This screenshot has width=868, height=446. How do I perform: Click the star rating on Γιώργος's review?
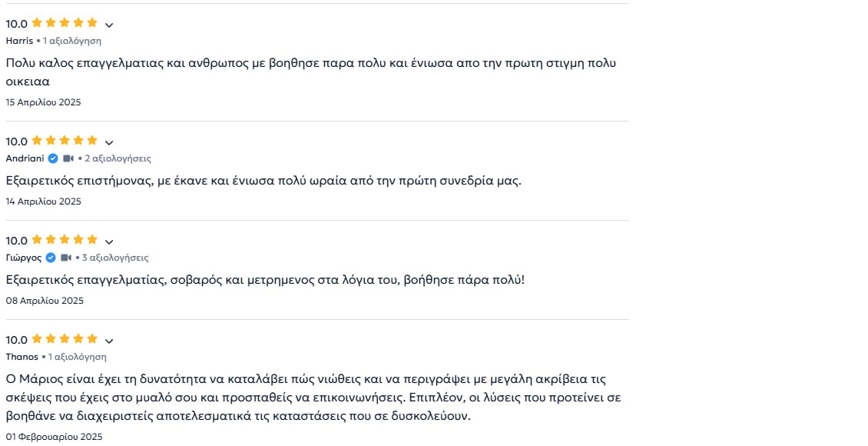pos(65,240)
